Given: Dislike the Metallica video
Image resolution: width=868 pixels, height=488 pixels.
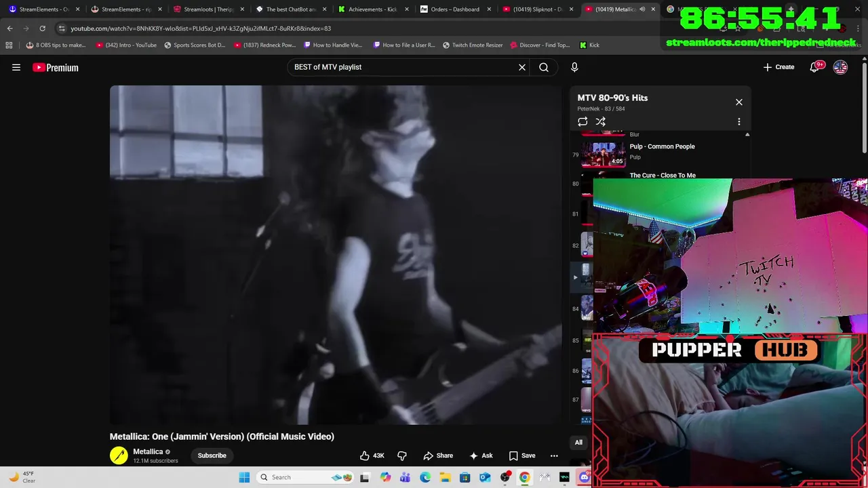Looking at the screenshot, I should (402, 455).
